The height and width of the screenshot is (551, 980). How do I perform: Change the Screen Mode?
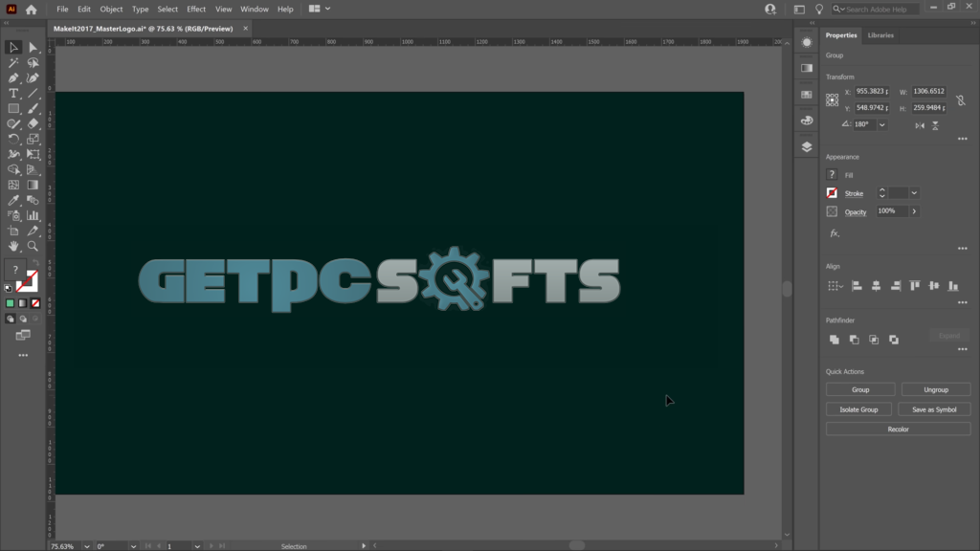(x=23, y=336)
